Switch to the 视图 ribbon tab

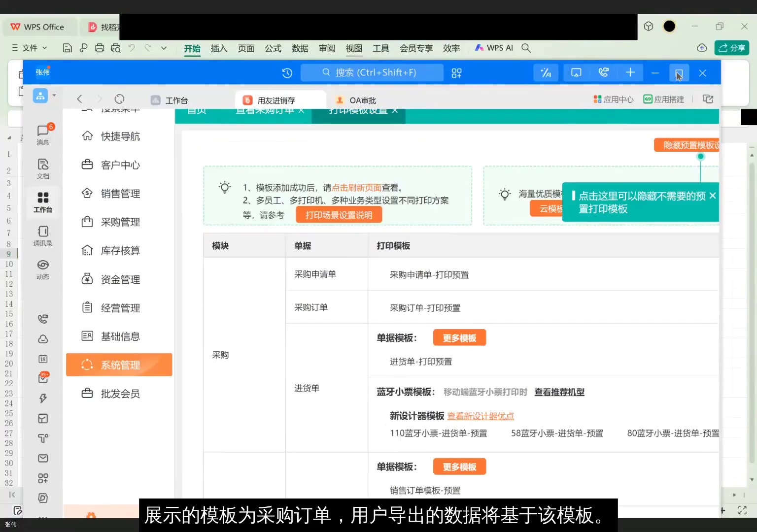pyautogui.click(x=354, y=48)
